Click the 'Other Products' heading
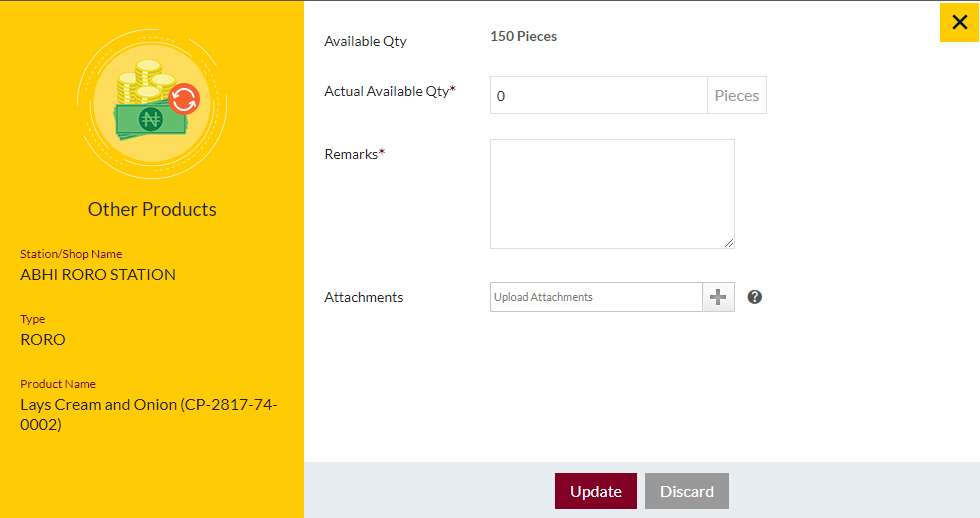The width and height of the screenshot is (980, 518). pyautogui.click(x=152, y=209)
